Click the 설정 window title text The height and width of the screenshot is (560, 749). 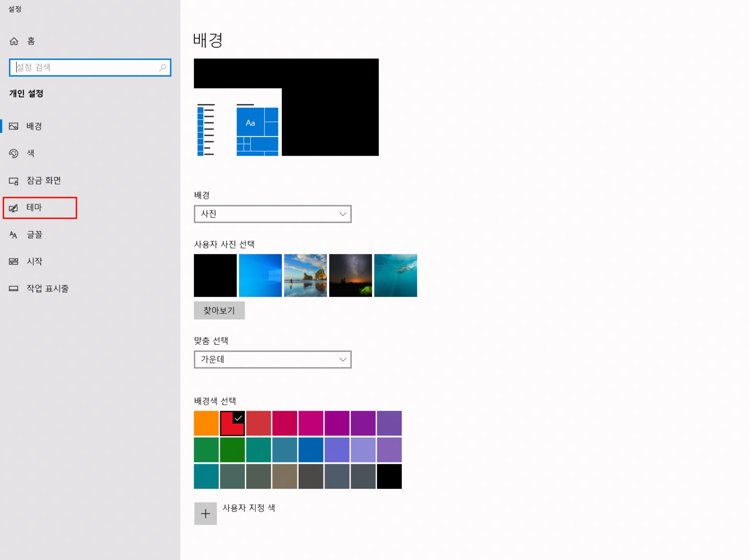point(15,9)
